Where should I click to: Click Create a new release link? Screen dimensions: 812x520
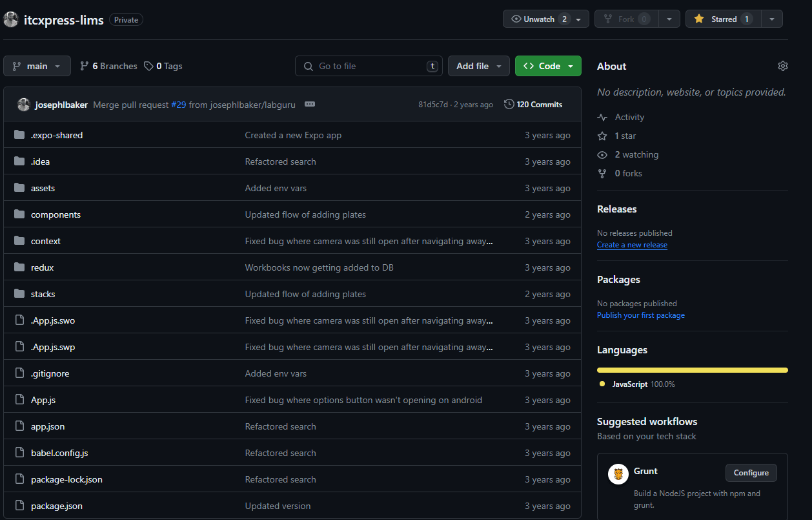pos(632,245)
